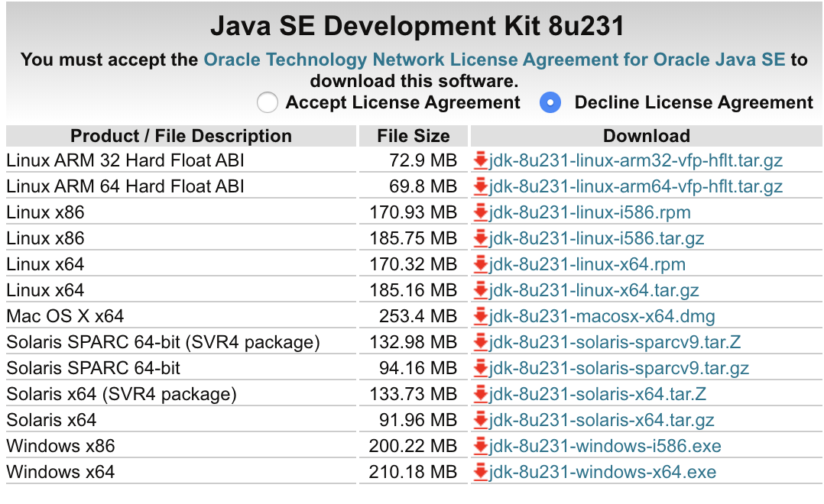824x504 pixels.
Task: Download jdk-8u231-linux-arm32-vfp-hflt.tar.gz link
Action: [x=636, y=160]
